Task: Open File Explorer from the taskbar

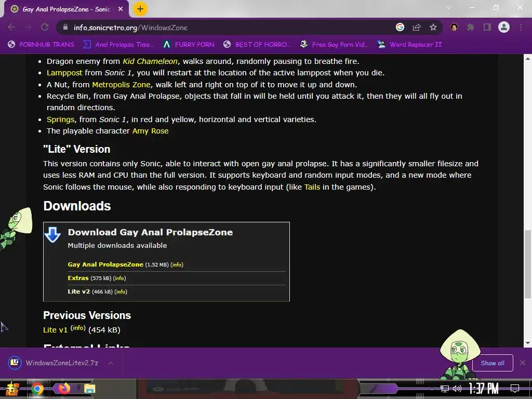Action: pyautogui.click(x=89, y=389)
